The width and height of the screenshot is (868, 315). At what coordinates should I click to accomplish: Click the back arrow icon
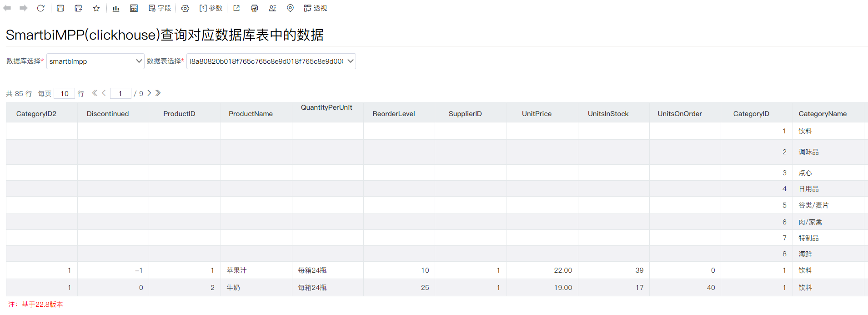coord(7,8)
